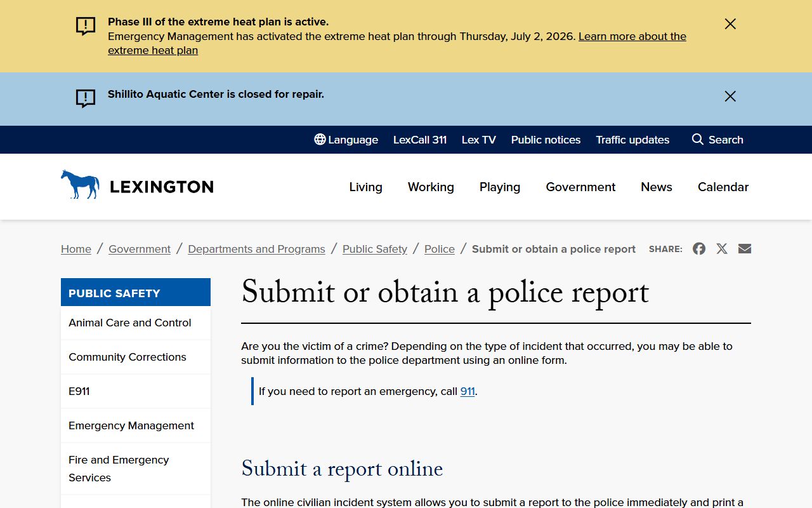Viewport: 812px width, 508px height.
Task: Click 'Shillito Aquatic Center is closed for repair.' text
Action: click(x=216, y=94)
